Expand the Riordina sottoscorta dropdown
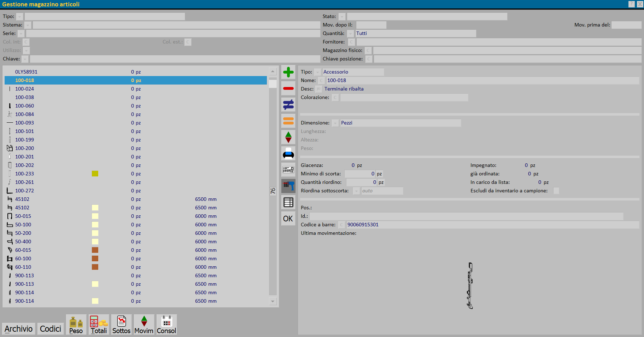Screen dimensions: 644x337 356,191
